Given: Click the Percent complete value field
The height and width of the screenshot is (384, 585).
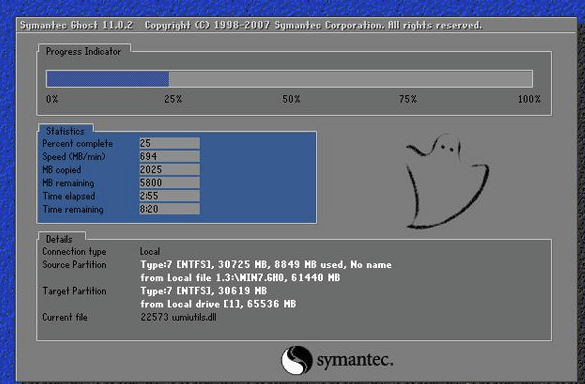Looking at the screenshot, I should (169, 143).
